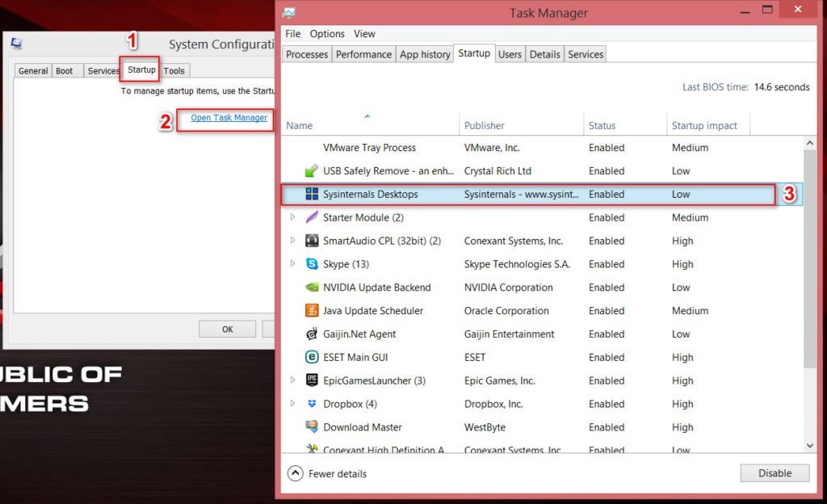Click the Oracle Corporation publisher cell
Screen dimensions: 827x504
pos(506,310)
